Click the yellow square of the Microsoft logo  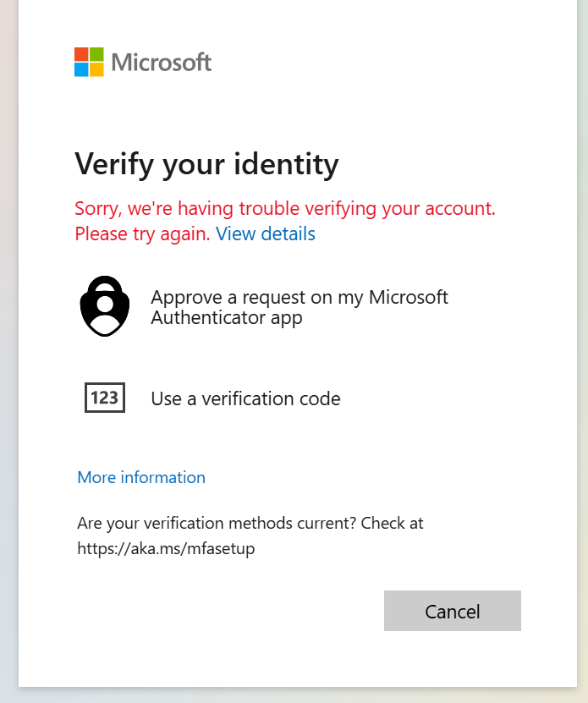click(96, 69)
